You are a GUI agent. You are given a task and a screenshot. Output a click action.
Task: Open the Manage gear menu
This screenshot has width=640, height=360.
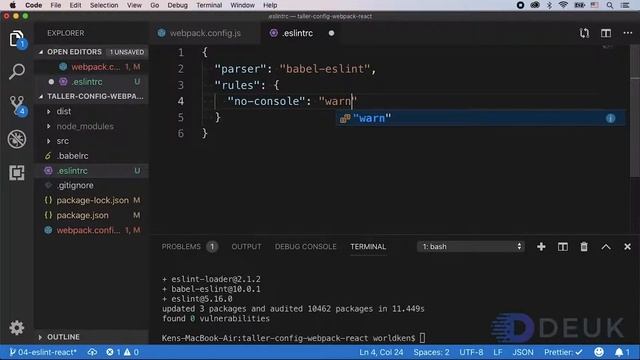tap(17, 328)
